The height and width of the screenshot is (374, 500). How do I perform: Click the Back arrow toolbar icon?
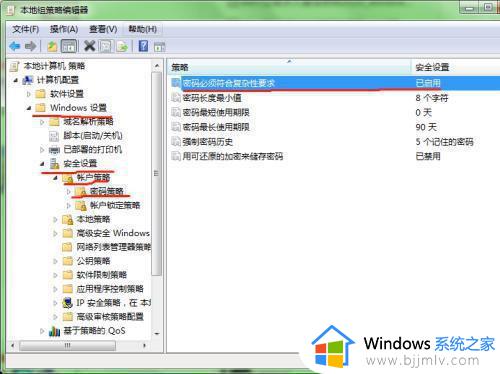click(x=15, y=46)
